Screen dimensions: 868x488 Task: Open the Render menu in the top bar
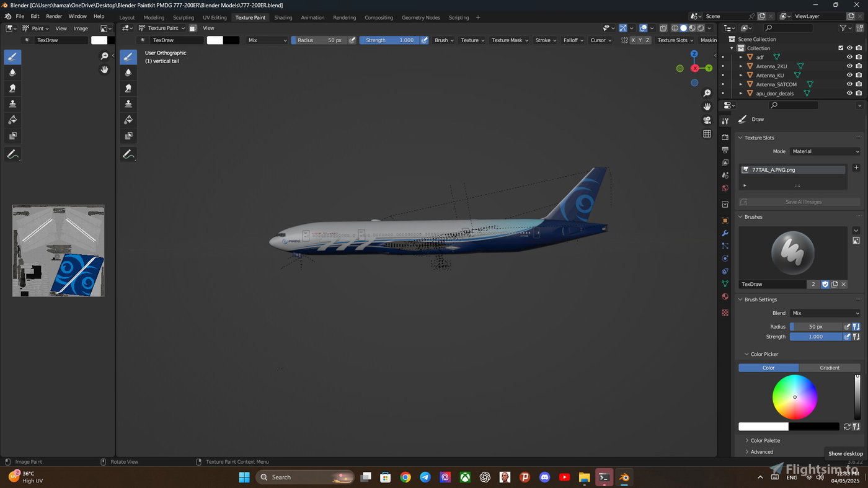coord(53,16)
